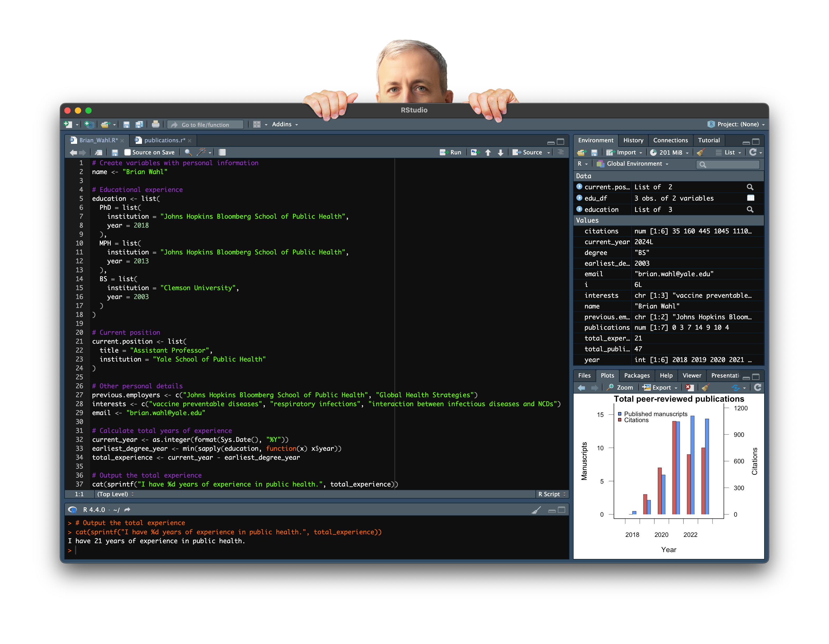The height and width of the screenshot is (644, 829).
Task: Switch to the History tab
Action: click(633, 140)
